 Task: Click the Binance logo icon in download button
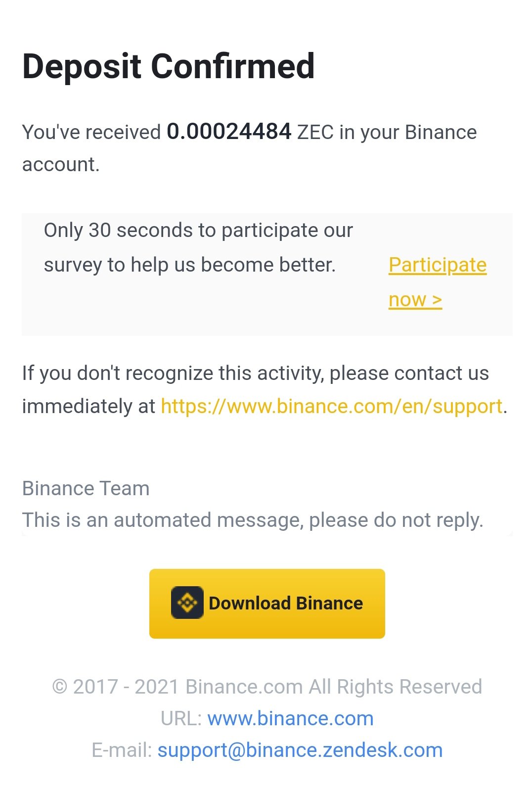point(187,603)
